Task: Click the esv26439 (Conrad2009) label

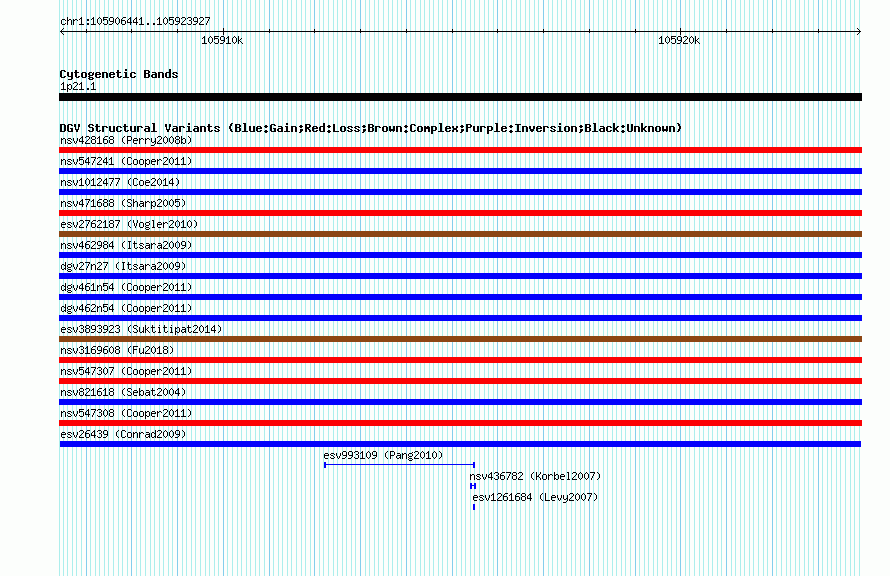Action: (123, 434)
